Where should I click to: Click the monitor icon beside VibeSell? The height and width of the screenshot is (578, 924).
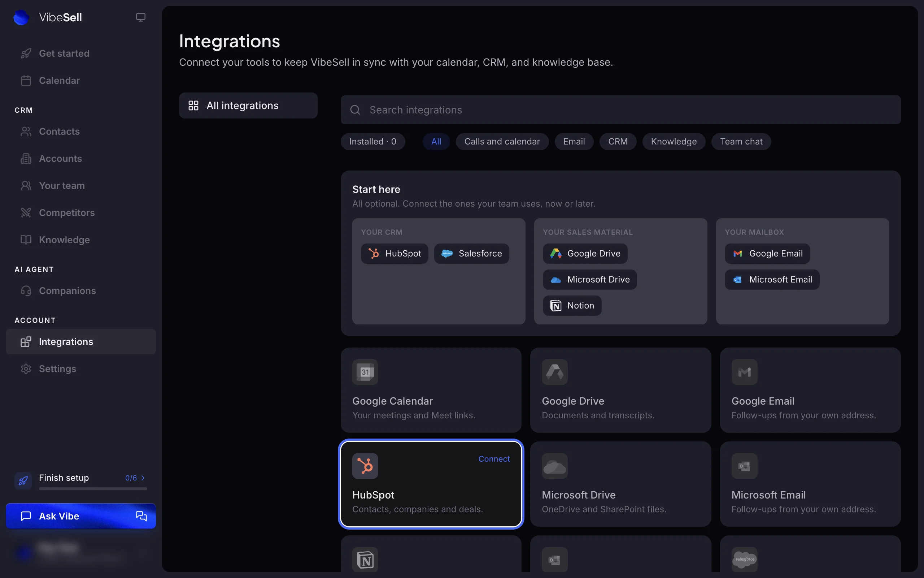click(140, 17)
